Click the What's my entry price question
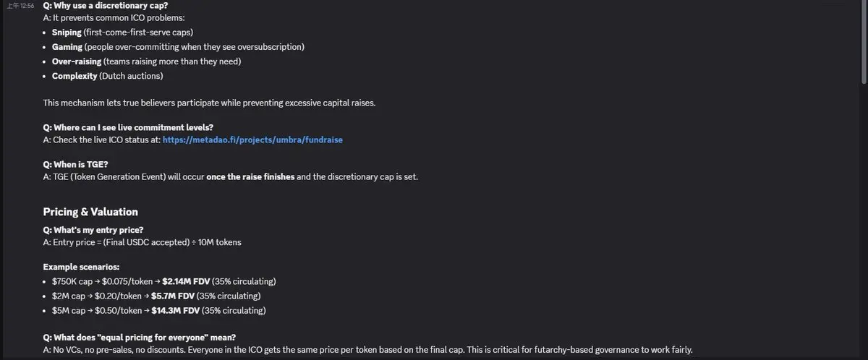 pos(93,230)
